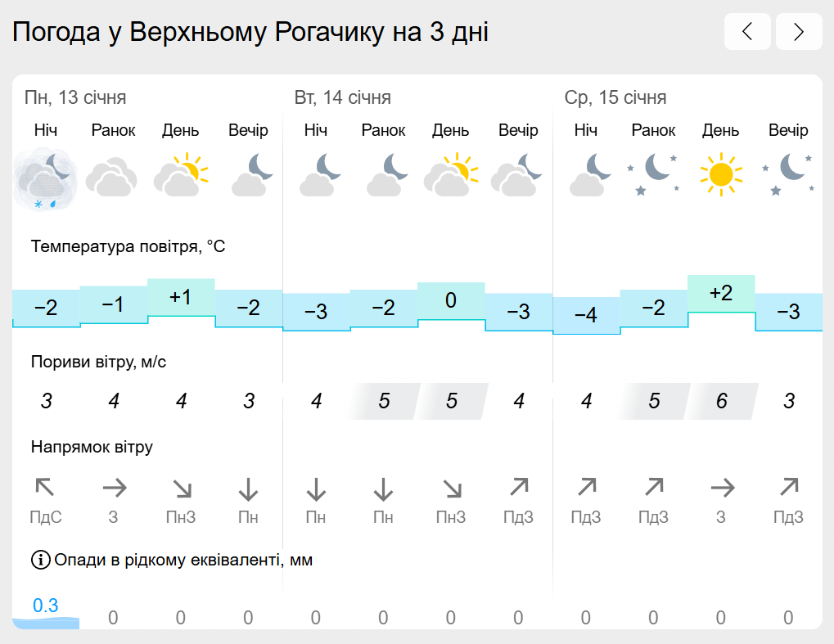The image size is (834, 644).
Task: Click Tuesday evening cloudy moon icon
Action: (517, 175)
